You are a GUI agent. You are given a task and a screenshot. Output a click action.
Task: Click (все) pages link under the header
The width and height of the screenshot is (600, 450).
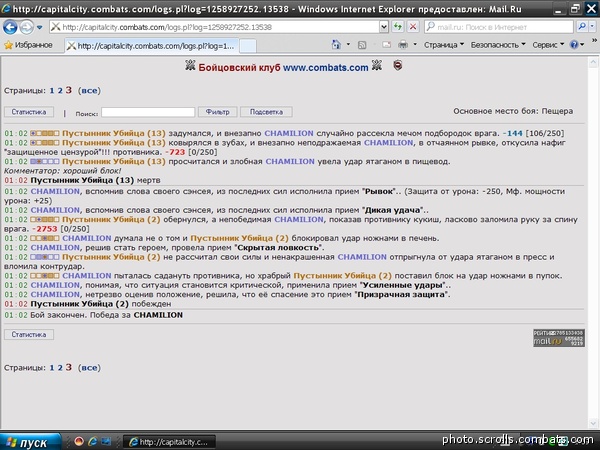click(89, 91)
